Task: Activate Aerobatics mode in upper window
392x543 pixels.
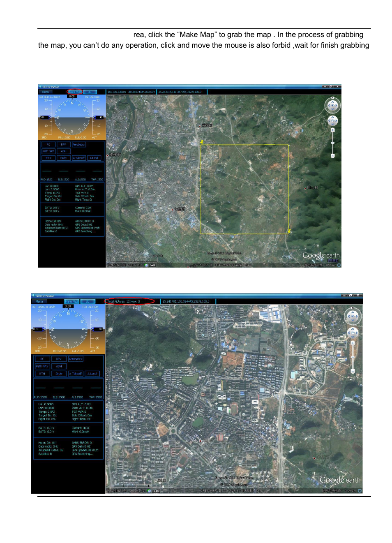Action: [x=79, y=145]
